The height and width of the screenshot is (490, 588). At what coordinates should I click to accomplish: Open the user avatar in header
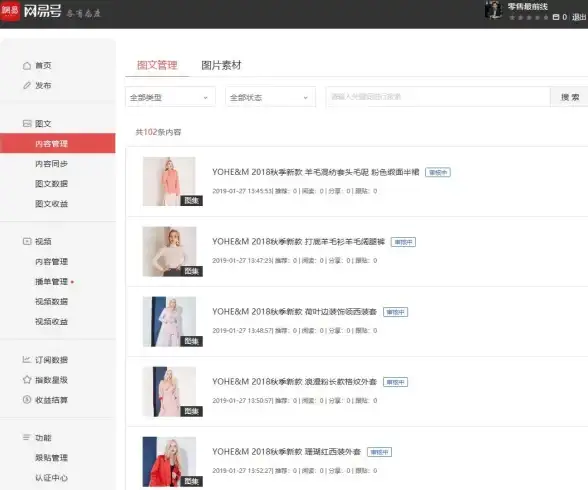(x=493, y=10)
